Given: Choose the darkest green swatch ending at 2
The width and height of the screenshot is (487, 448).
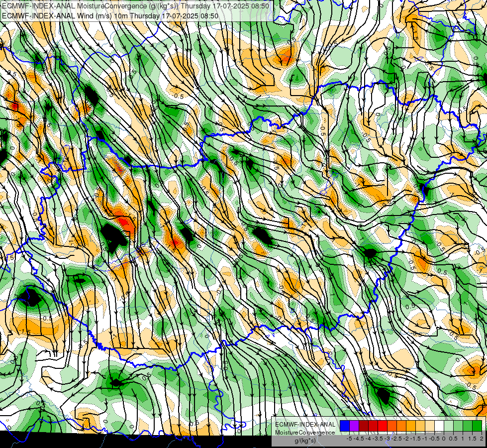Looking at the screenshot, I should [477, 426].
